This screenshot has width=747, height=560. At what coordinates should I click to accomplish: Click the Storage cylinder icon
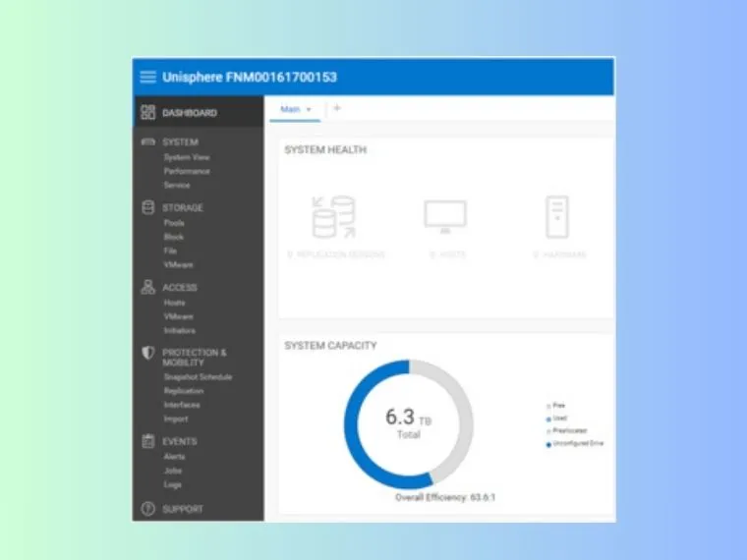[x=148, y=207]
